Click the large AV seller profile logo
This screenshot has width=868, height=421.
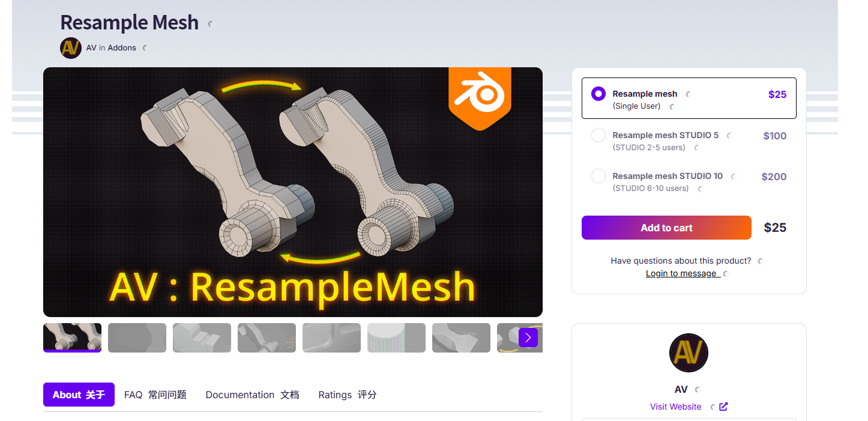[x=689, y=353]
